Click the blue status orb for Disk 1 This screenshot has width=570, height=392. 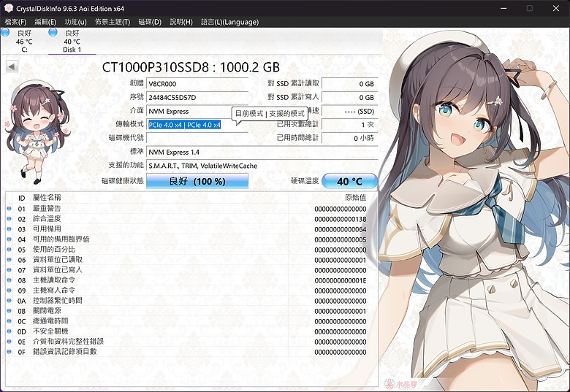coord(53,32)
